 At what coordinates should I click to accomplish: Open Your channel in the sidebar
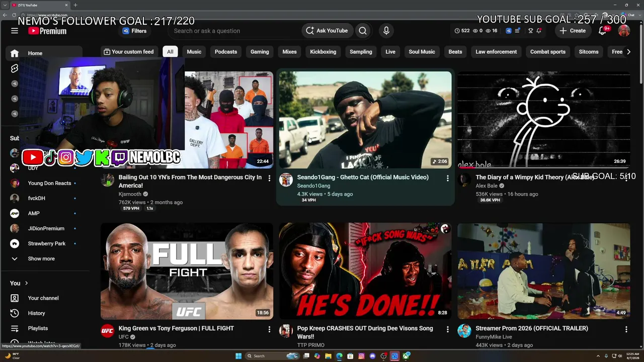click(44, 298)
